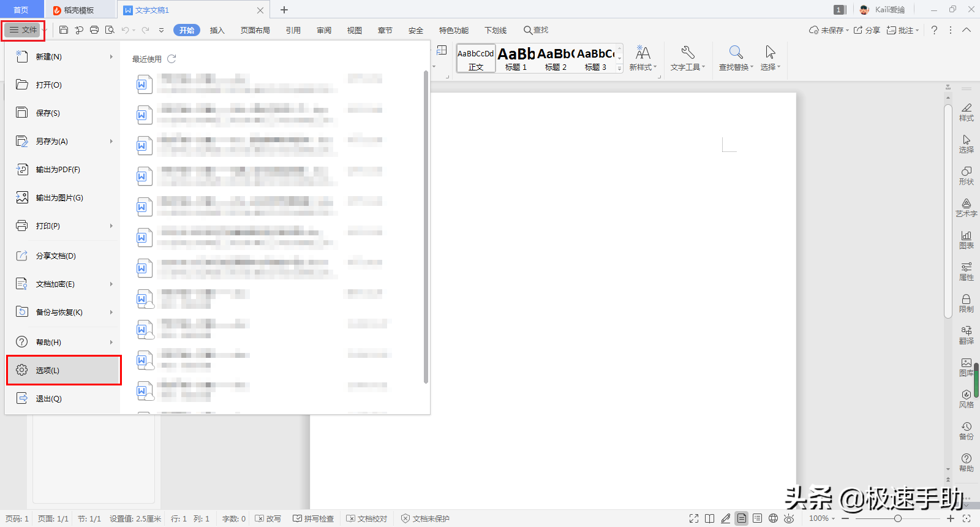Click the print icon in quick toolbar

tap(94, 30)
